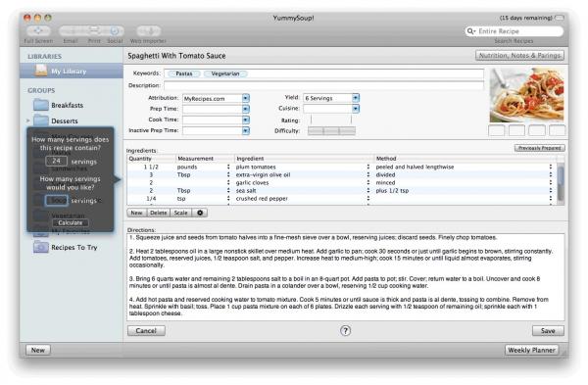
Task: Click the desired servings input field
Action: [x=57, y=201]
